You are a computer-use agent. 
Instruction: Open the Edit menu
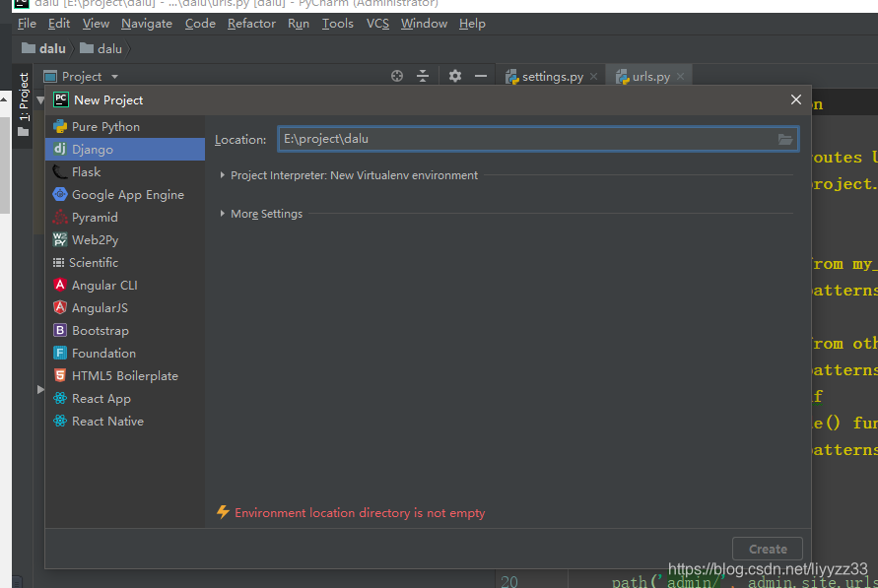59,24
